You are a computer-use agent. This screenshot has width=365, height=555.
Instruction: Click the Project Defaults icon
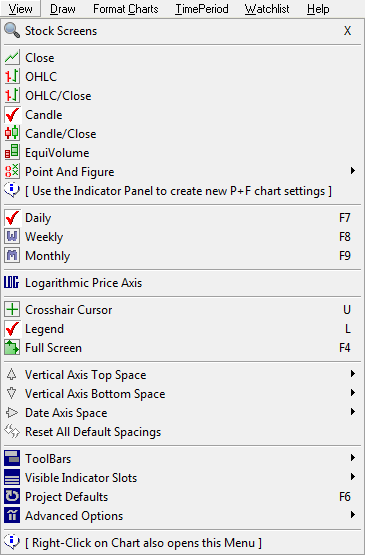click(x=12, y=497)
